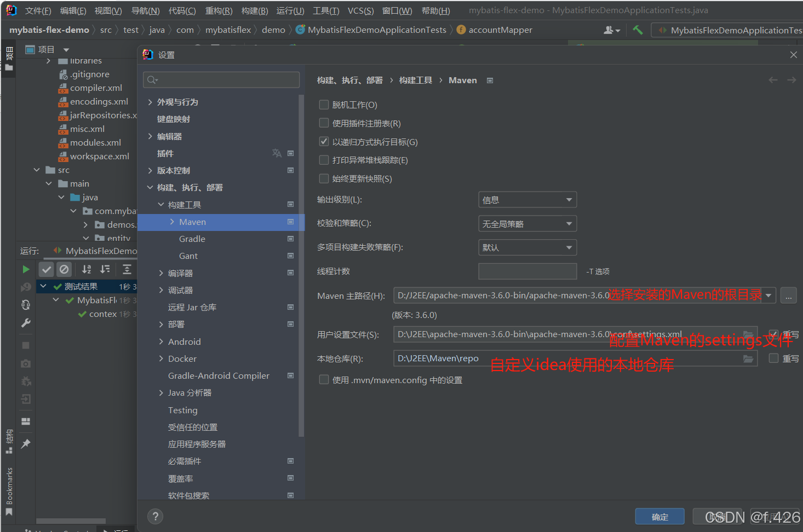Click folder browse icon for local repository
The image size is (803, 532).
pyautogui.click(x=748, y=358)
